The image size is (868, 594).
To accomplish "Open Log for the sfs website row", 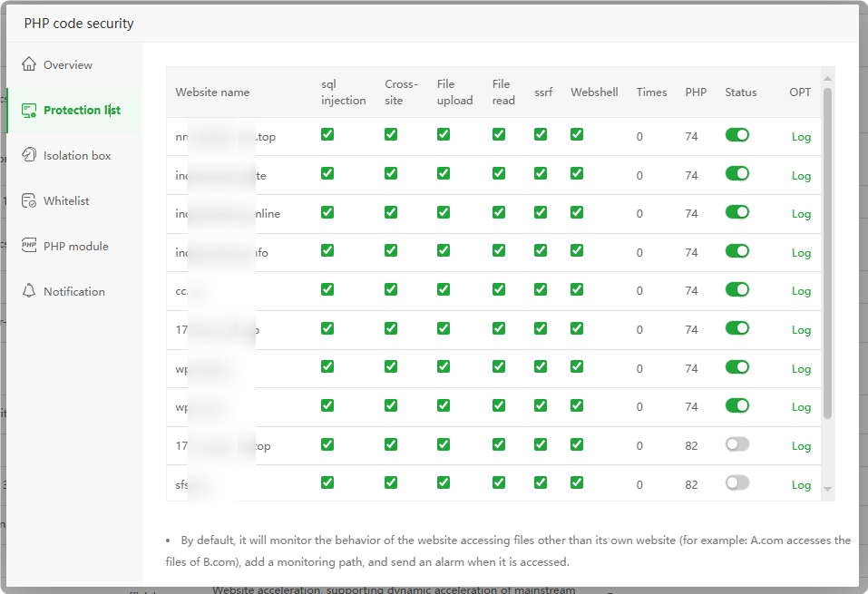I will (x=801, y=485).
